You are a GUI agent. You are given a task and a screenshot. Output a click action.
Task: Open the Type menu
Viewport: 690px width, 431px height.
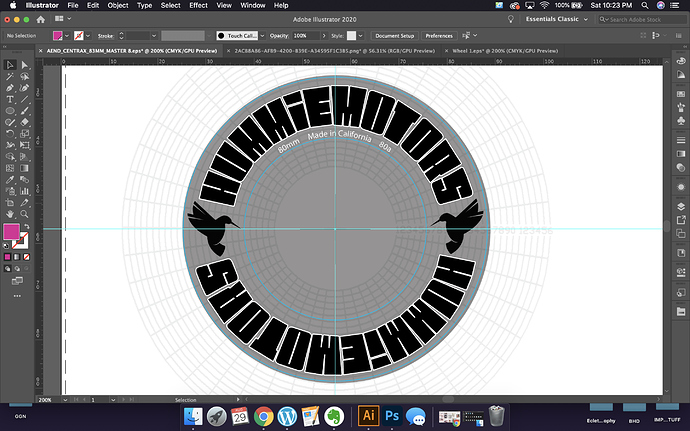pyautogui.click(x=144, y=5)
